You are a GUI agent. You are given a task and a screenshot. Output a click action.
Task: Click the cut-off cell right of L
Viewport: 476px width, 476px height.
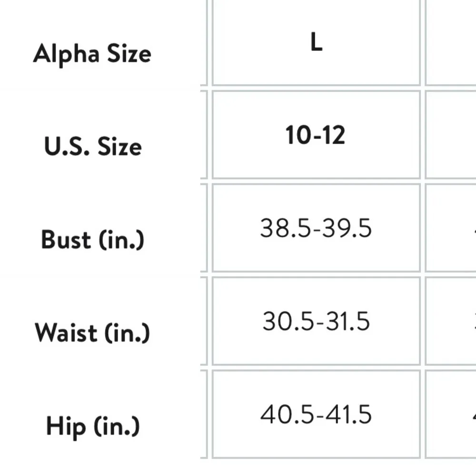[x=451, y=43]
